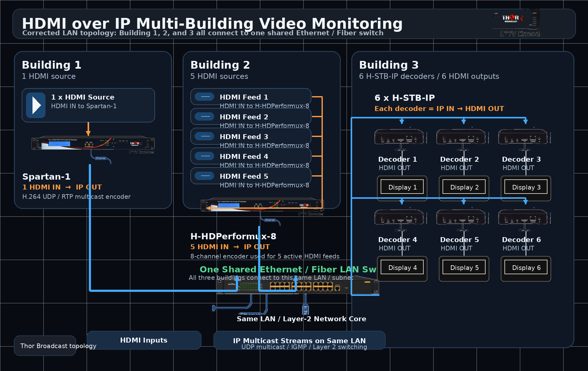Click the play icon beside 1 x HDMI Source

tap(35, 105)
